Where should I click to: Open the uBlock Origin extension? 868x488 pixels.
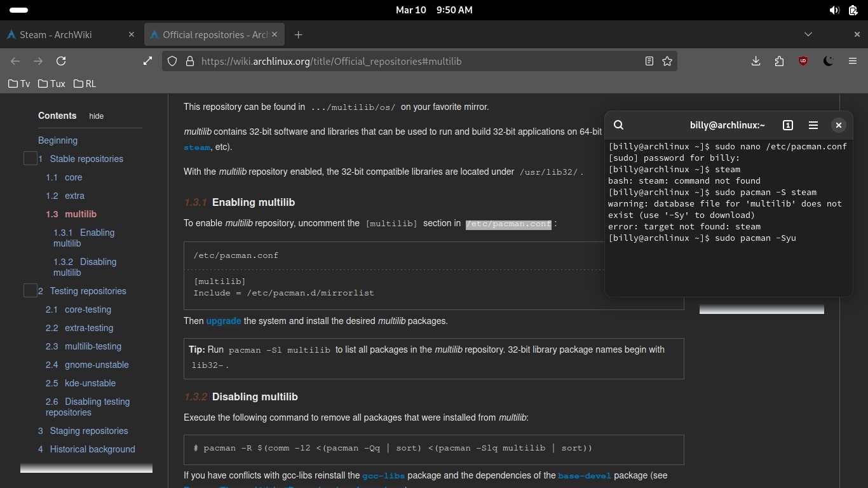click(803, 61)
